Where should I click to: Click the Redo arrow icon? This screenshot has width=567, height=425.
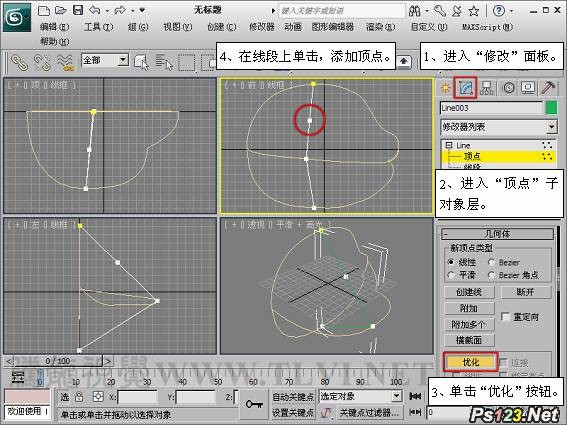click(x=120, y=10)
